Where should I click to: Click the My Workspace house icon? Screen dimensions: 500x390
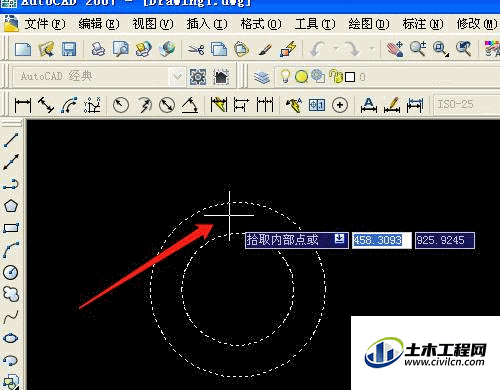tap(221, 77)
